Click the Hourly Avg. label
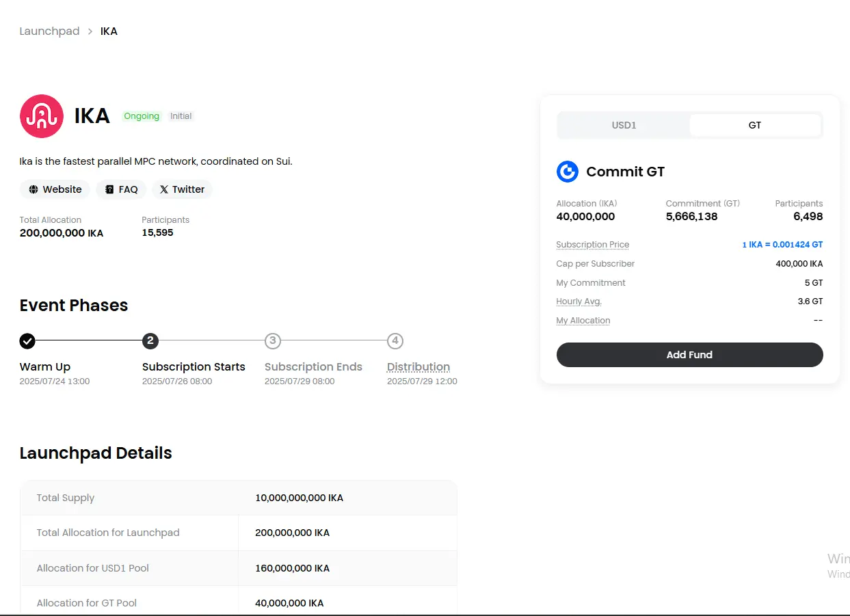This screenshot has width=850, height=616. (579, 302)
